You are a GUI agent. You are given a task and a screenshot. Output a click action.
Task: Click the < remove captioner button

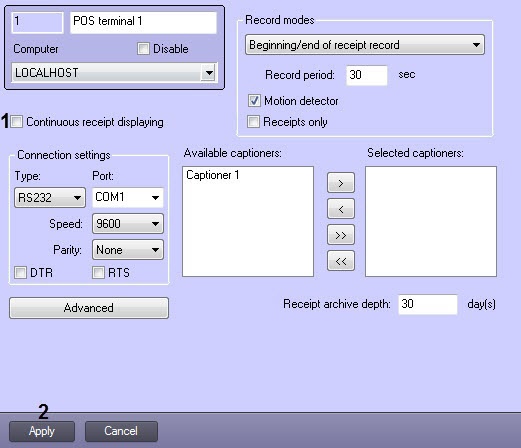point(341,209)
